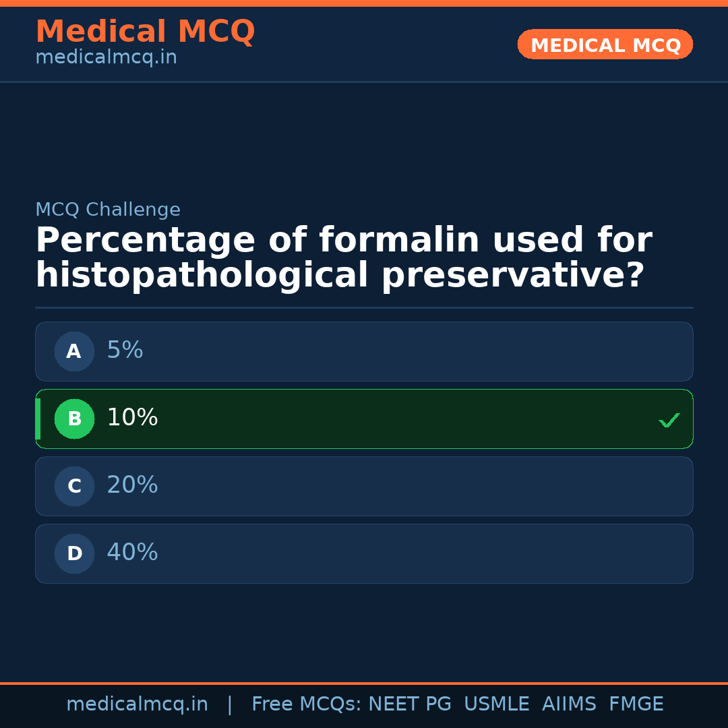Click the MCQ Challenge label

pos(108,210)
